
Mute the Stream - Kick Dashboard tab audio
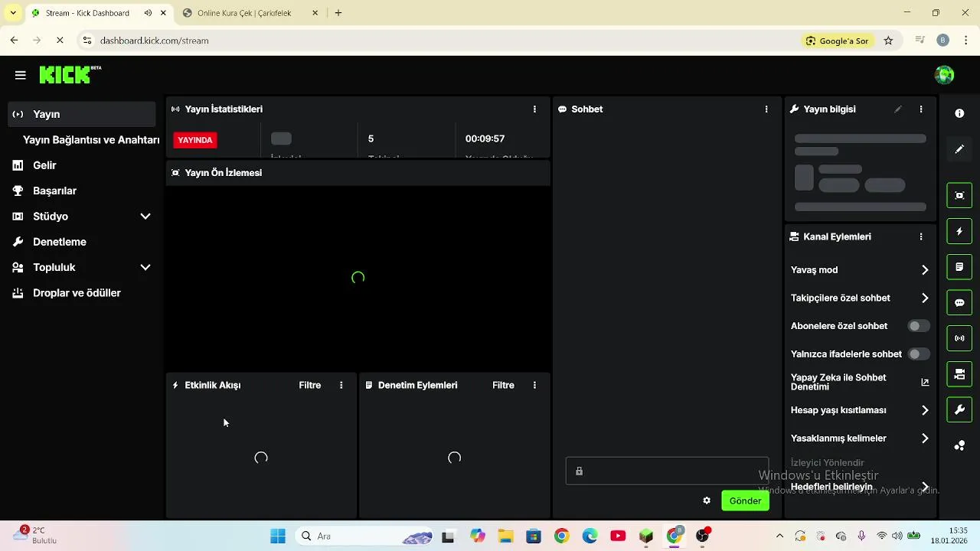[x=148, y=13]
